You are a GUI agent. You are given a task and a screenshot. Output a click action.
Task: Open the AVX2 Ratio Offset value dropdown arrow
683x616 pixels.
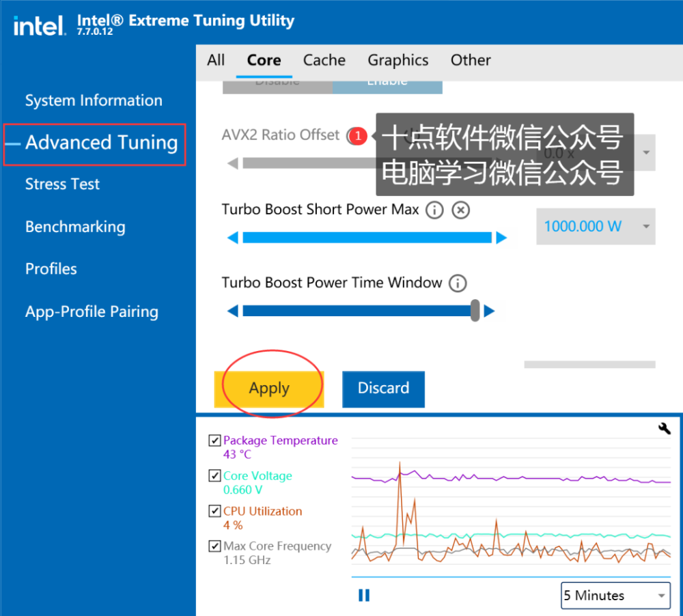pyautogui.click(x=646, y=152)
